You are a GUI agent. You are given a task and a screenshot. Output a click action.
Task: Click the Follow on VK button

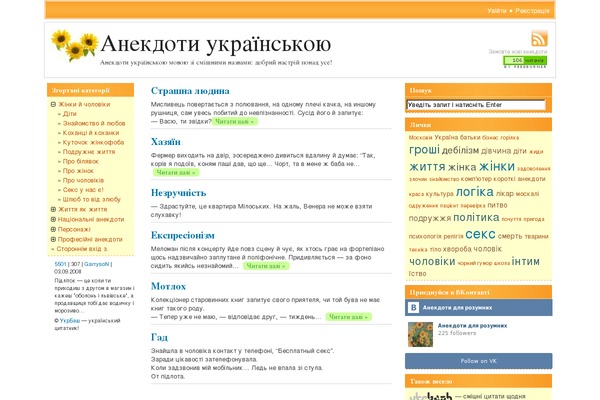[x=478, y=361]
